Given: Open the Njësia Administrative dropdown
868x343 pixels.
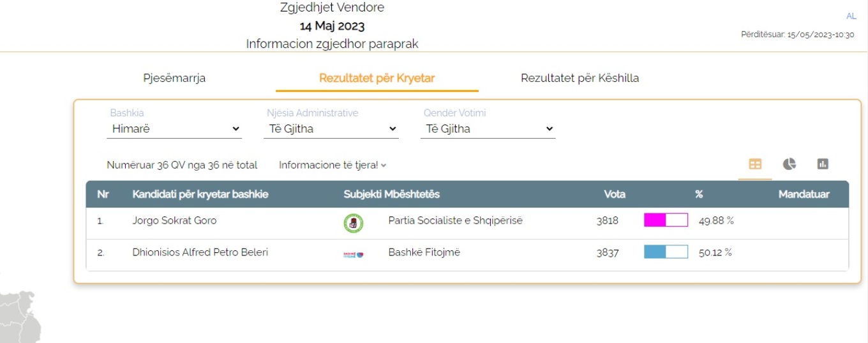Looking at the screenshot, I should [331, 129].
